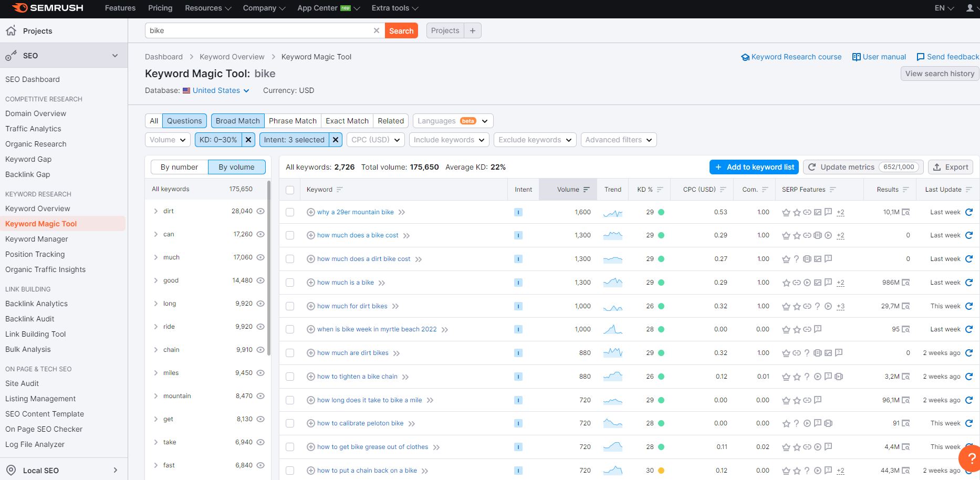Select the Exact Match tab

(x=347, y=121)
